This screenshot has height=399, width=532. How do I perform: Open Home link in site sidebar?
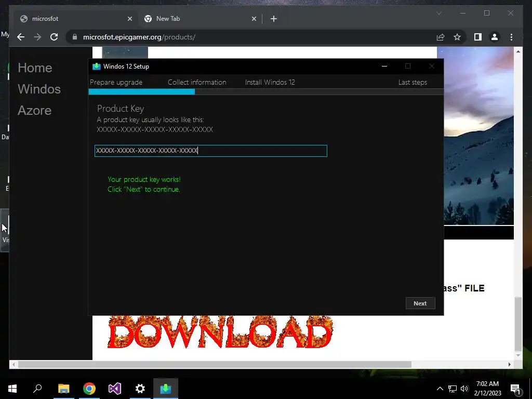(35, 68)
